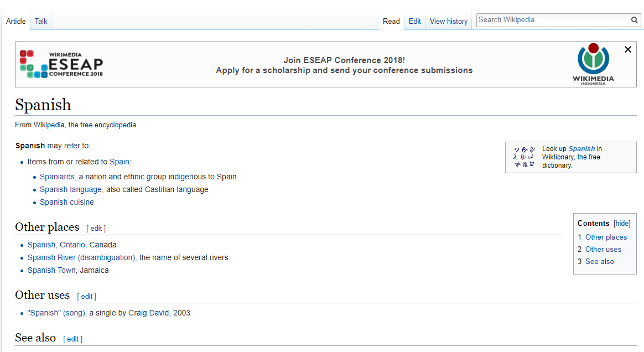The width and height of the screenshot is (644, 352).
Task: Click the Wikimedia Indonesia logo
Action: coord(593,64)
